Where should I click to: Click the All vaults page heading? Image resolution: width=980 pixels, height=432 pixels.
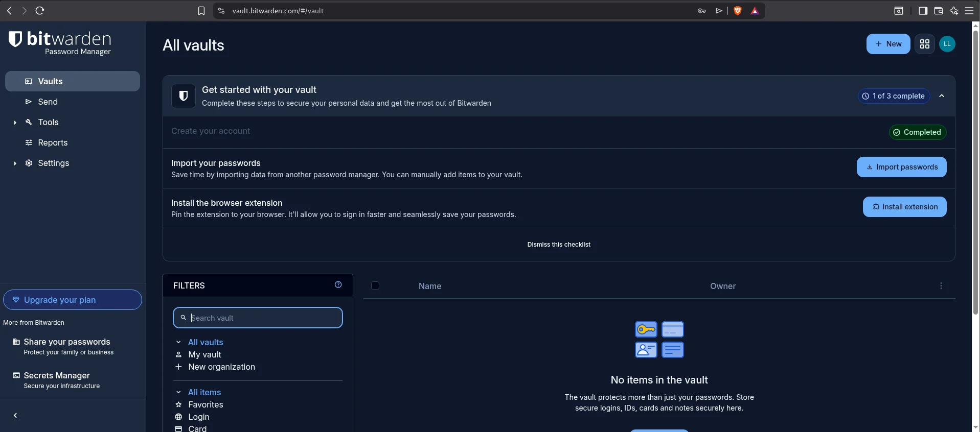[x=193, y=45]
